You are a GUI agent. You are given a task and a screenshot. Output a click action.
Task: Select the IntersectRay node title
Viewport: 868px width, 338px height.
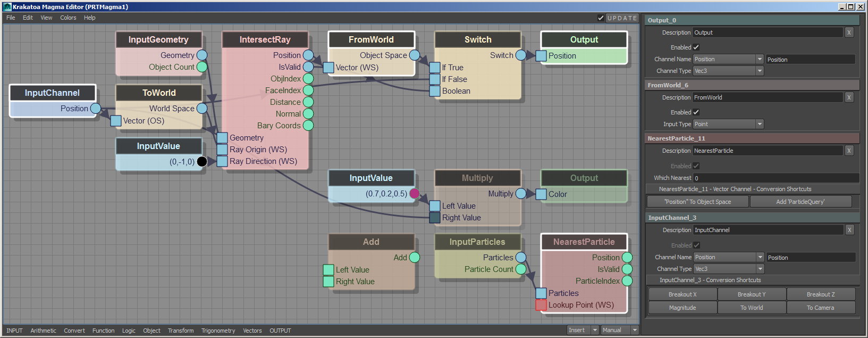(x=265, y=40)
